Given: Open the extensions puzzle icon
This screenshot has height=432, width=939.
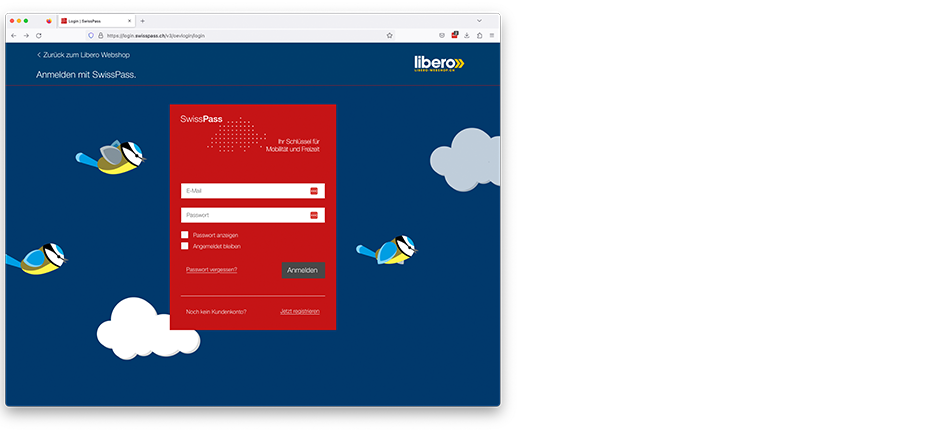Looking at the screenshot, I should [x=479, y=36].
